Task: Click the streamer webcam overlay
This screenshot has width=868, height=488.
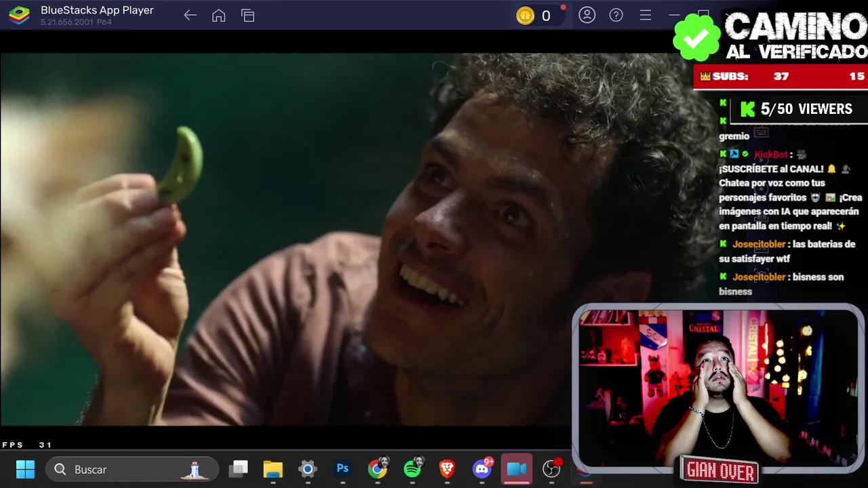Action: [x=718, y=388]
